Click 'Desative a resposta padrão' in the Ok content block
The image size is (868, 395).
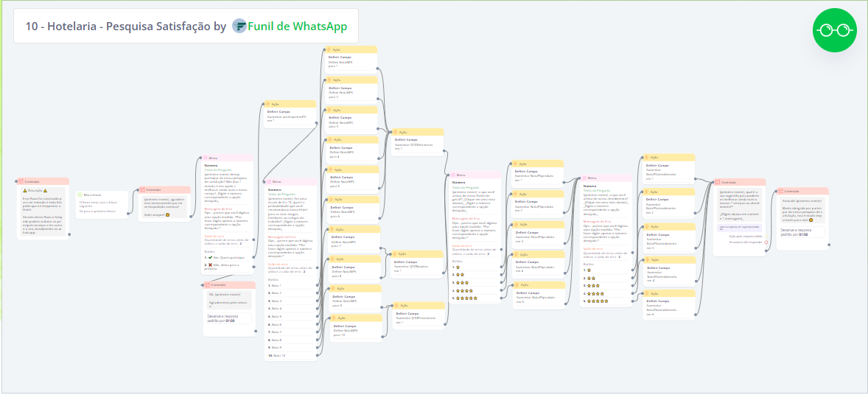point(228,318)
